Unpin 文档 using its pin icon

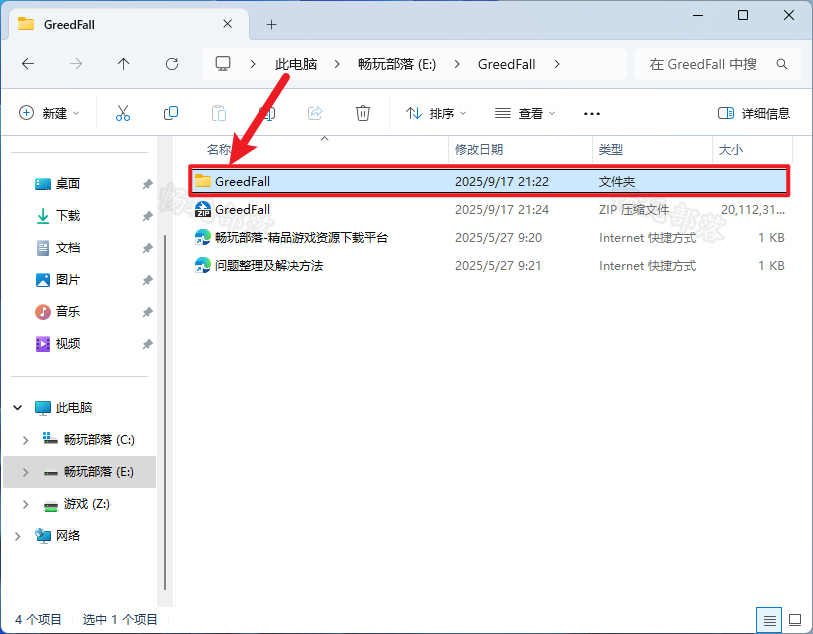[147, 248]
